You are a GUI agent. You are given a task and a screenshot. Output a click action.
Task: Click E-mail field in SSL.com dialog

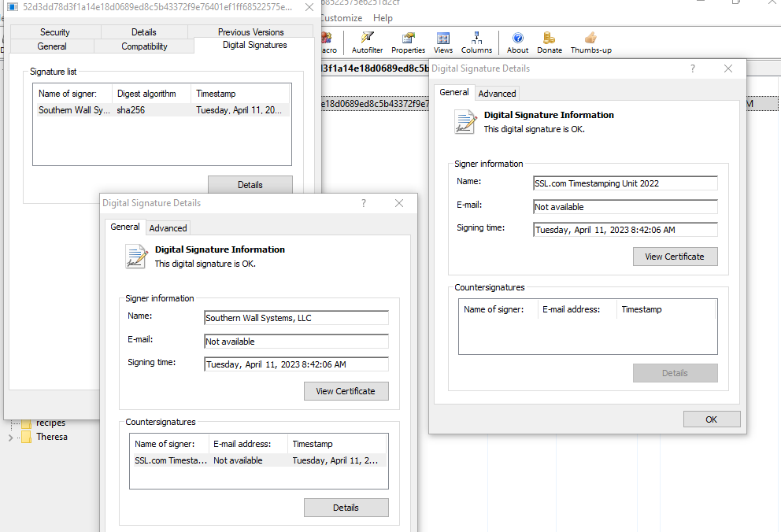[626, 207]
